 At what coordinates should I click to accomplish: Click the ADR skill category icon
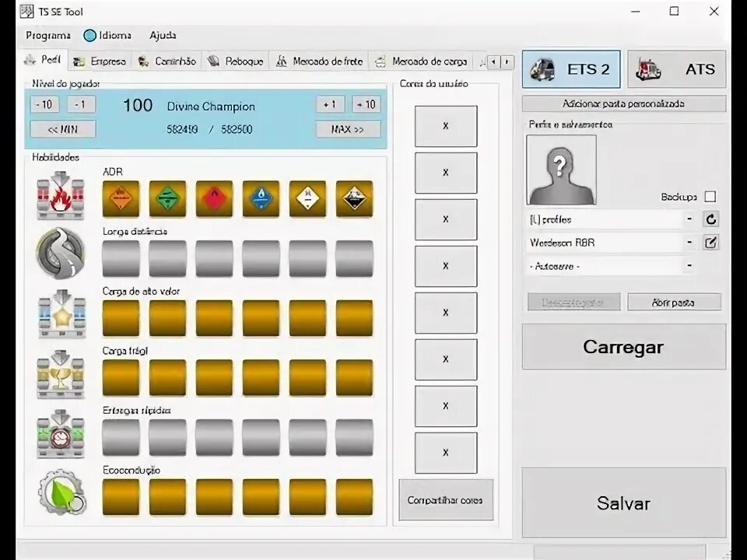[x=61, y=195]
